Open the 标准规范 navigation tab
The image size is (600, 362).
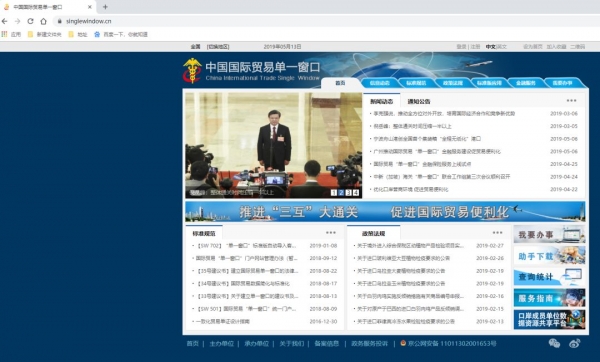[416, 83]
